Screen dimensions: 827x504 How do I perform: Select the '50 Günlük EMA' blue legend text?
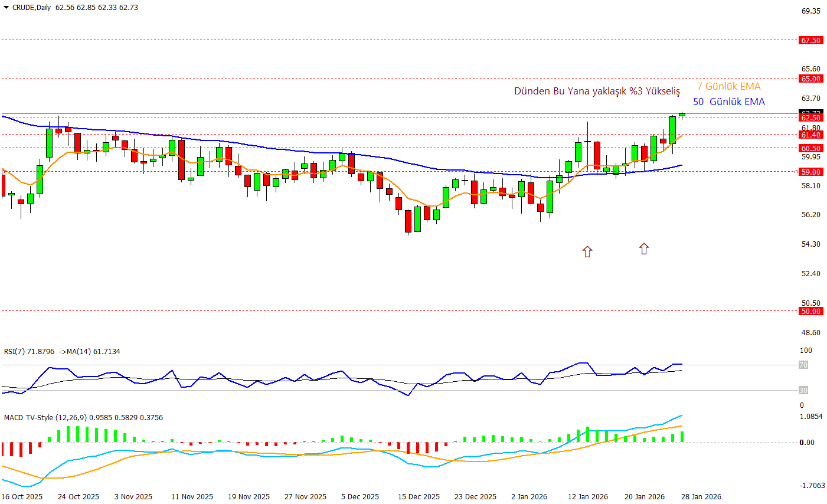(728, 102)
